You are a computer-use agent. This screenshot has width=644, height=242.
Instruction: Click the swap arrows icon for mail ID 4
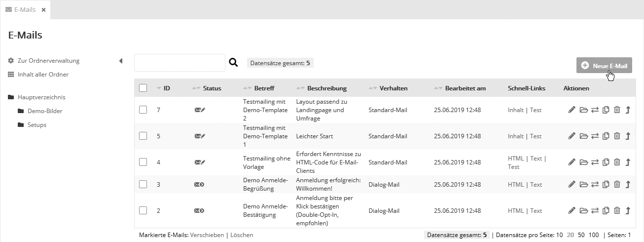[x=595, y=162]
